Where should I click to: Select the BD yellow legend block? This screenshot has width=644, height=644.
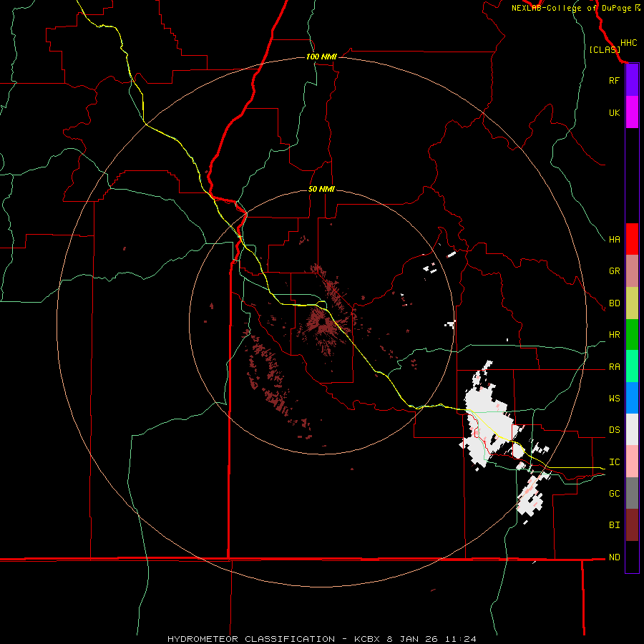point(632,303)
